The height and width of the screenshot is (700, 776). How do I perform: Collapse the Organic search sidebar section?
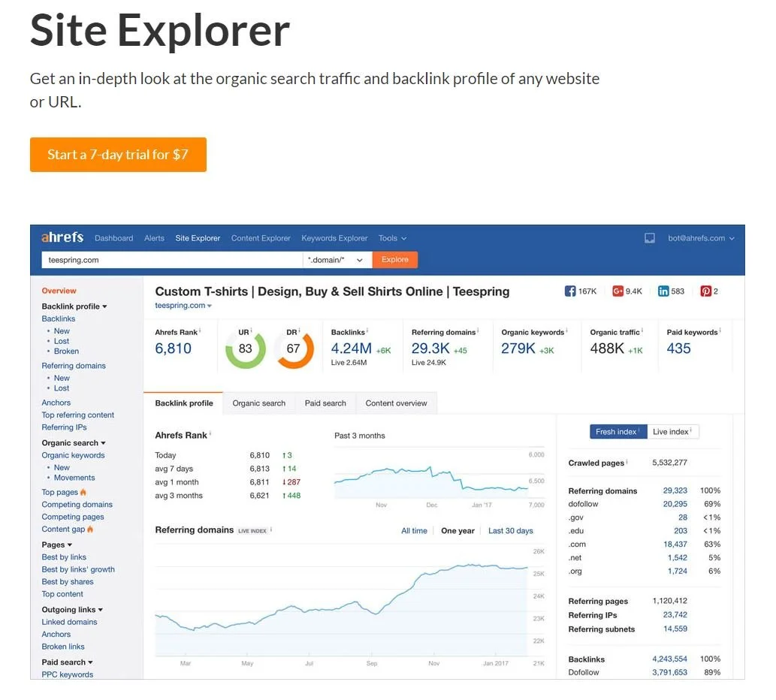[x=74, y=442]
